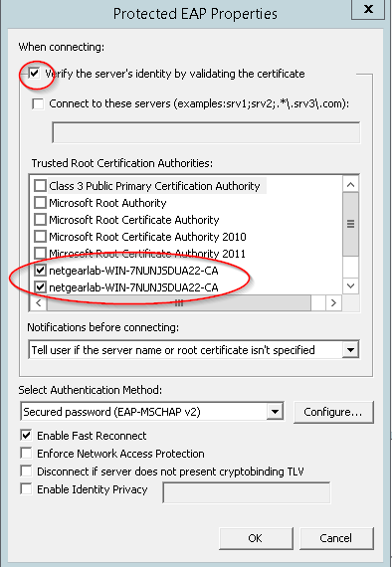Uncheck Verify the server's identity checkbox
The height and width of the screenshot is (567, 392).
click(x=35, y=74)
